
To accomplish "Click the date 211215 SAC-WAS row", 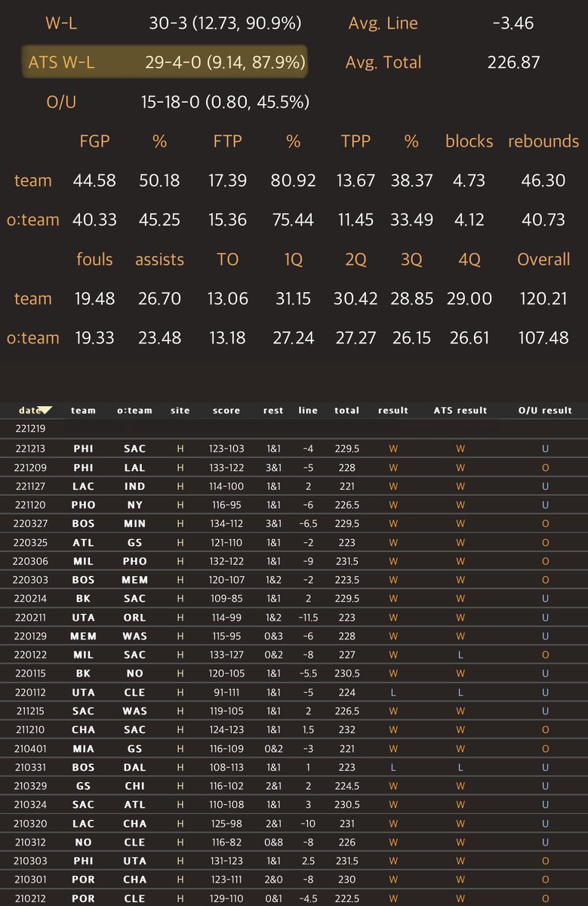I will pyautogui.click(x=29, y=711).
